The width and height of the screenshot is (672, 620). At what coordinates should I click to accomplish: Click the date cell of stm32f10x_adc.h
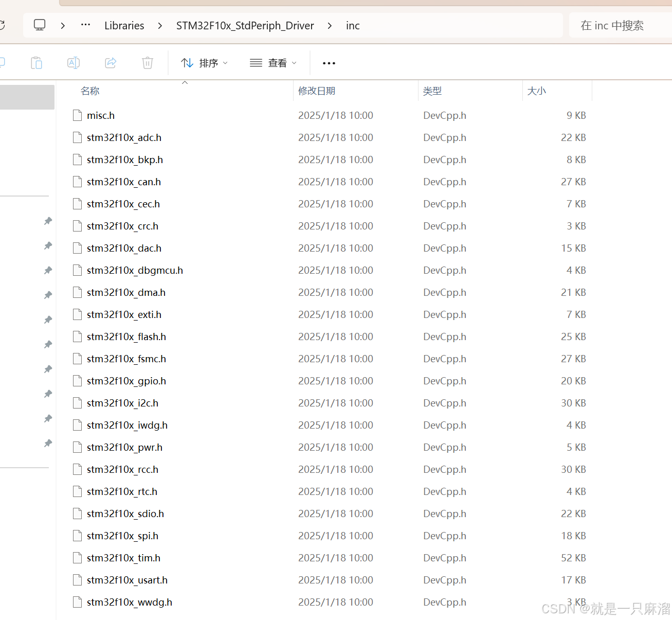(336, 137)
